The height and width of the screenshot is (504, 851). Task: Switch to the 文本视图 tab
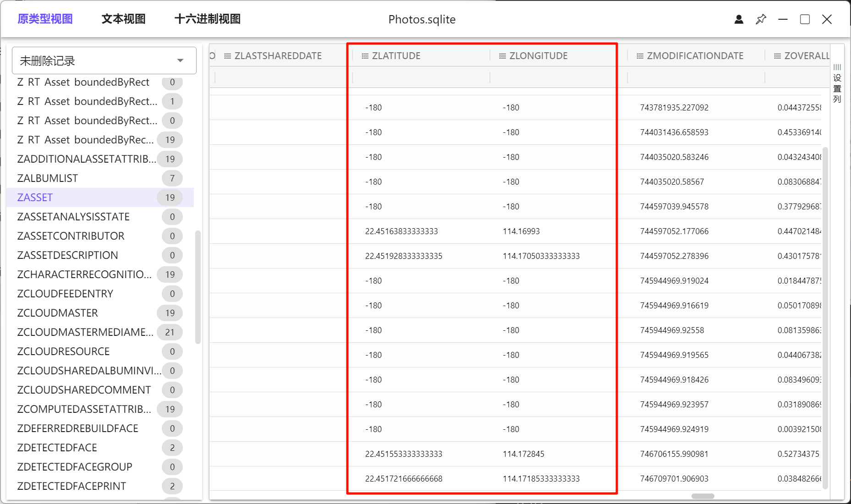(x=123, y=19)
